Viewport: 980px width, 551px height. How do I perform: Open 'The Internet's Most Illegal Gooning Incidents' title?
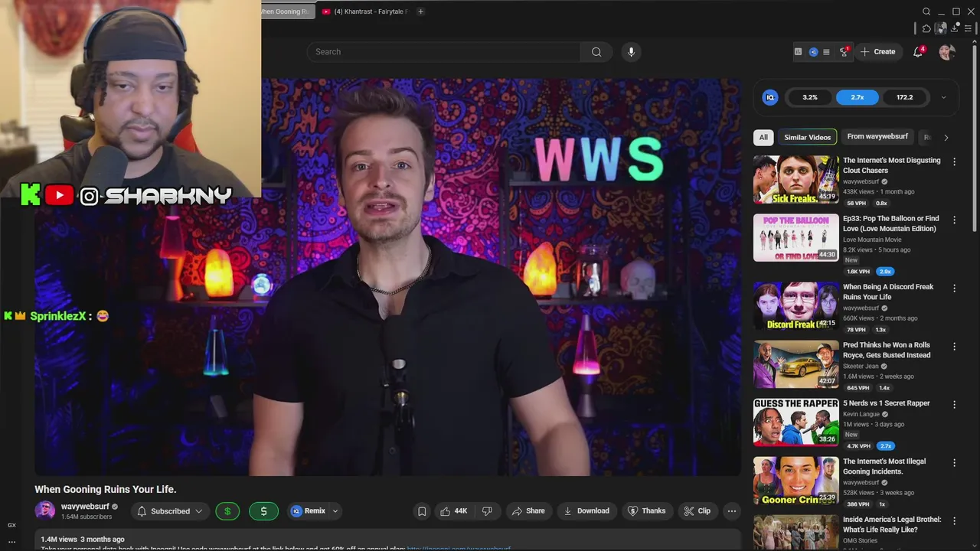[884, 467]
